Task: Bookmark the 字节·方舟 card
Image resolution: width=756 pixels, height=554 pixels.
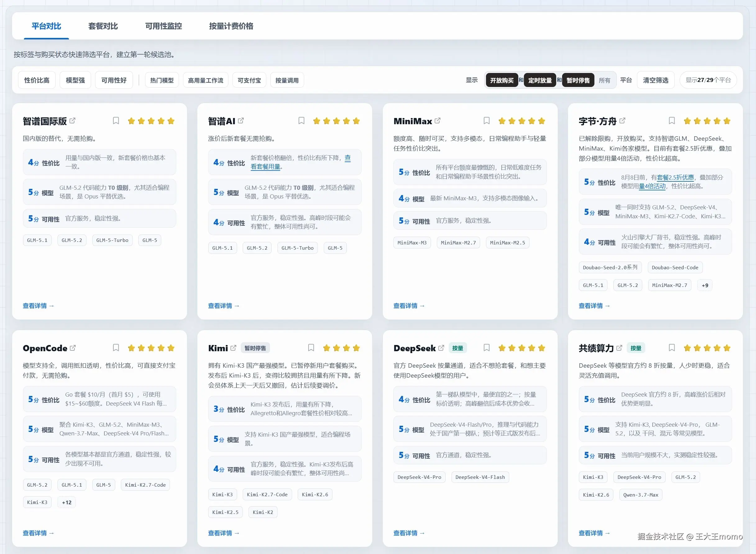Action: tap(672, 121)
